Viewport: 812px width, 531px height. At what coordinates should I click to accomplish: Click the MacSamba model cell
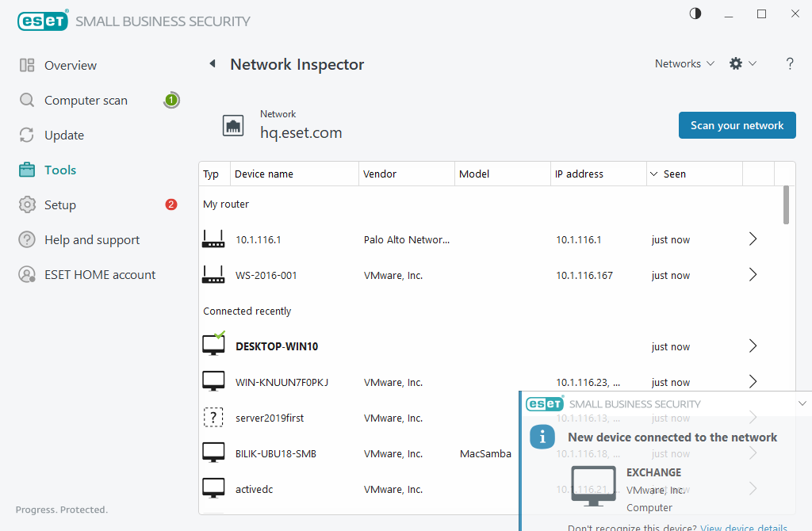[485, 454]
